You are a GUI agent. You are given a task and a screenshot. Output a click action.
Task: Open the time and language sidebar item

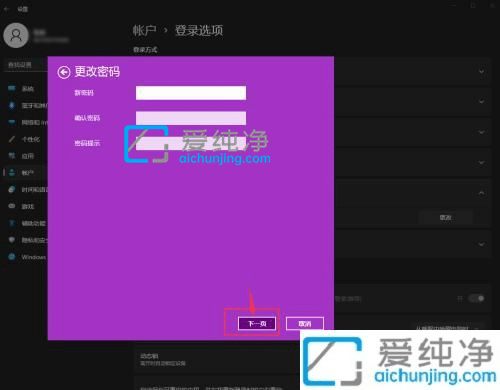tap(27, 189)
